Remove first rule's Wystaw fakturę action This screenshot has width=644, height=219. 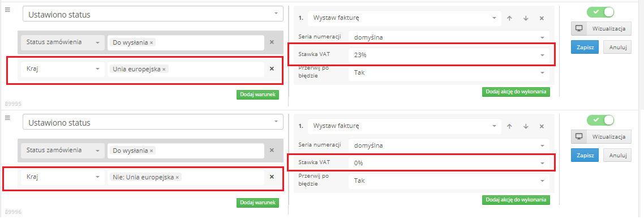tap(542, 18)
